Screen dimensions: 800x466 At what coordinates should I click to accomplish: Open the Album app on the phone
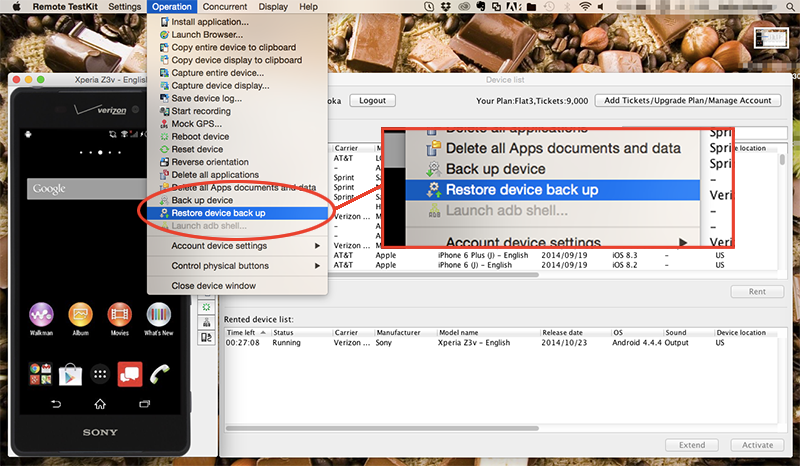coord(81,319)
